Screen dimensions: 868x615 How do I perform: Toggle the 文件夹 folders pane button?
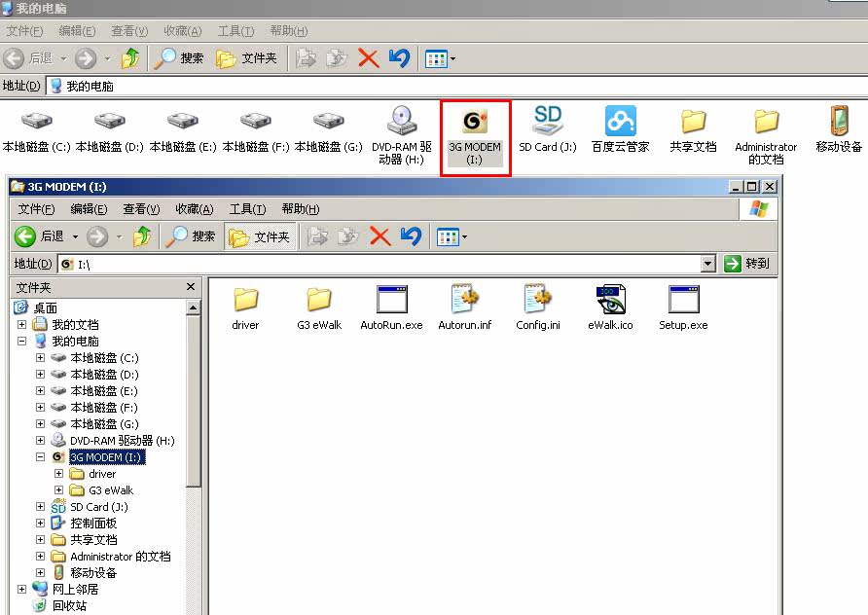(259, 236)
